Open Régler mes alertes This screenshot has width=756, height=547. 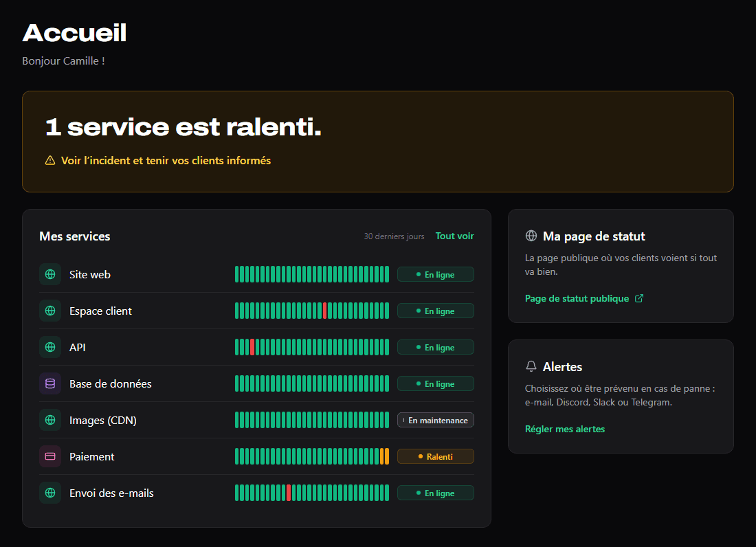click(x=564, y=429)
